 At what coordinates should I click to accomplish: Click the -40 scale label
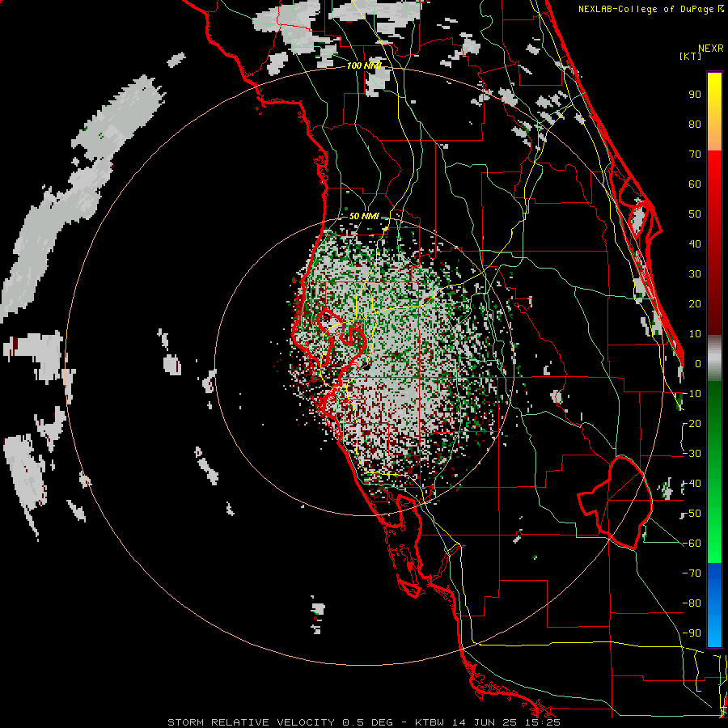point(692,484)
